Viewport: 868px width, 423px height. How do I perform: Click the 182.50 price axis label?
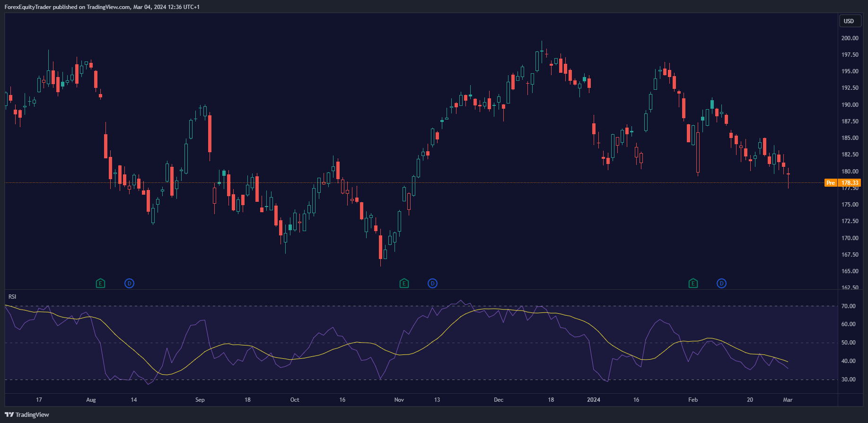[x=850, y=155]
